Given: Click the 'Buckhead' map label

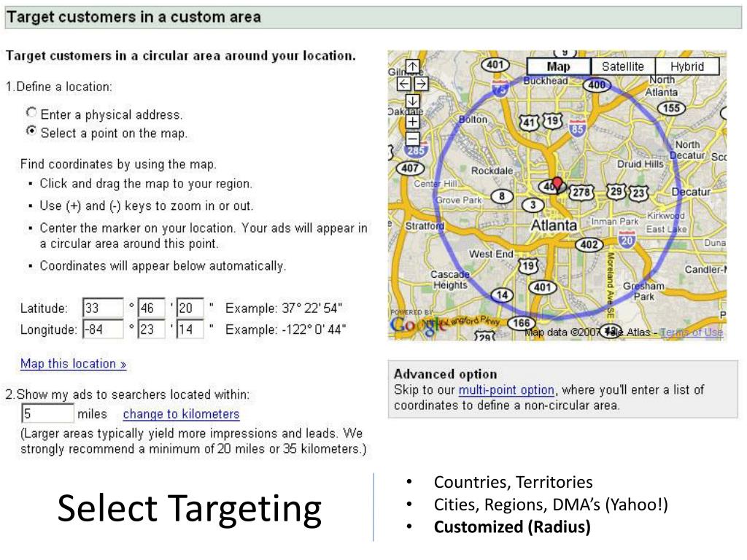Looking at the screenshot, I should [546, 81].
